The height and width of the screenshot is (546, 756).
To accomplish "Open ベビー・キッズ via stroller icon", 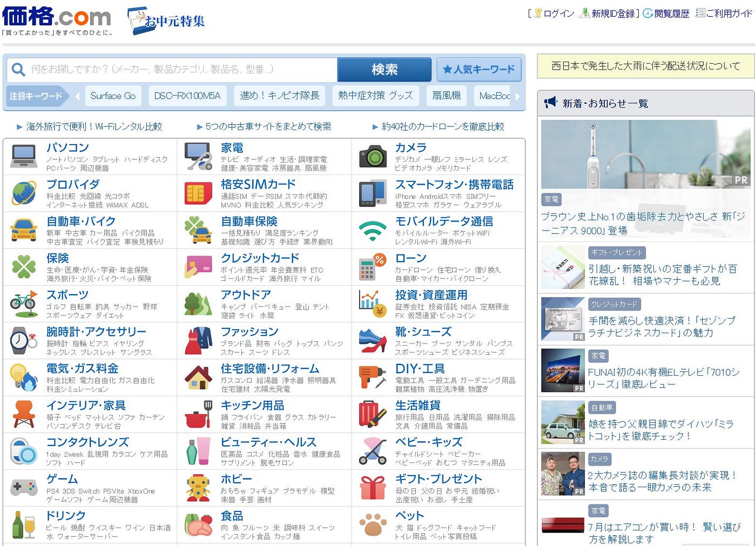I will tap(373, 450).
